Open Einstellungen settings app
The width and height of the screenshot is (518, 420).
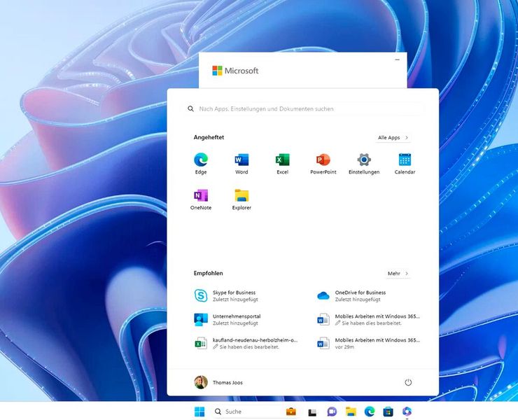pos(364,164)
